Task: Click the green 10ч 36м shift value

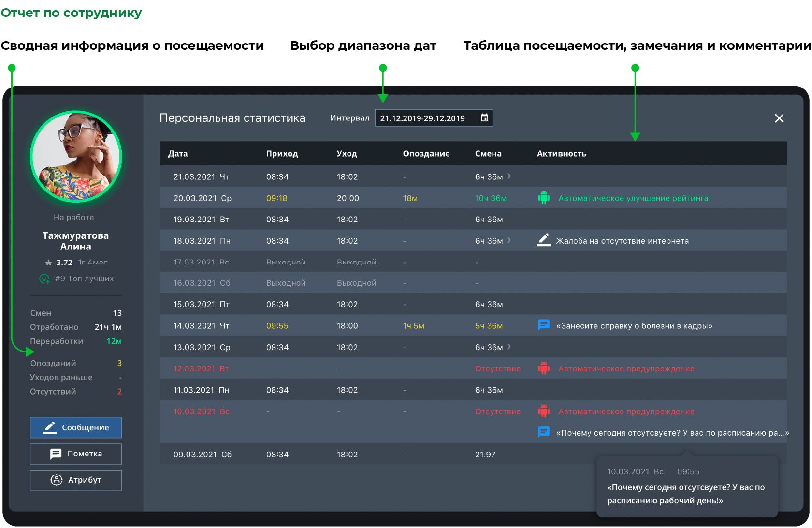Action: point(491,198)
